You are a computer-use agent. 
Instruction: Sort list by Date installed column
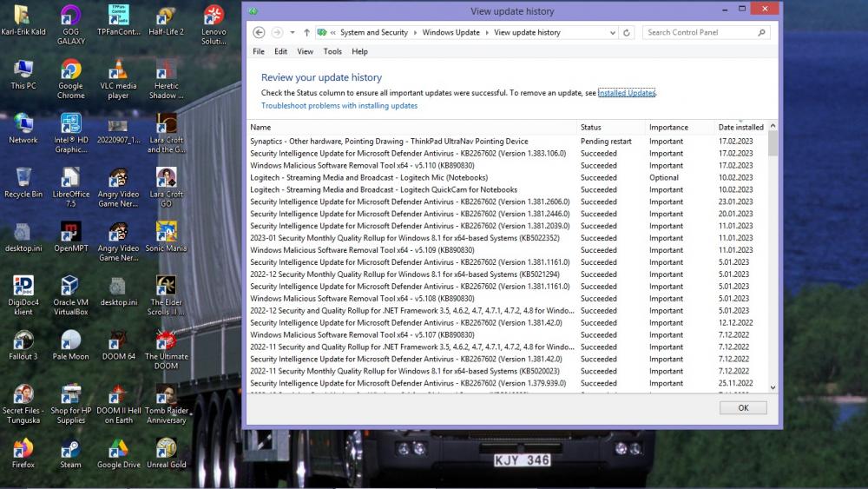pyautogui.click(x=740, y=128)
